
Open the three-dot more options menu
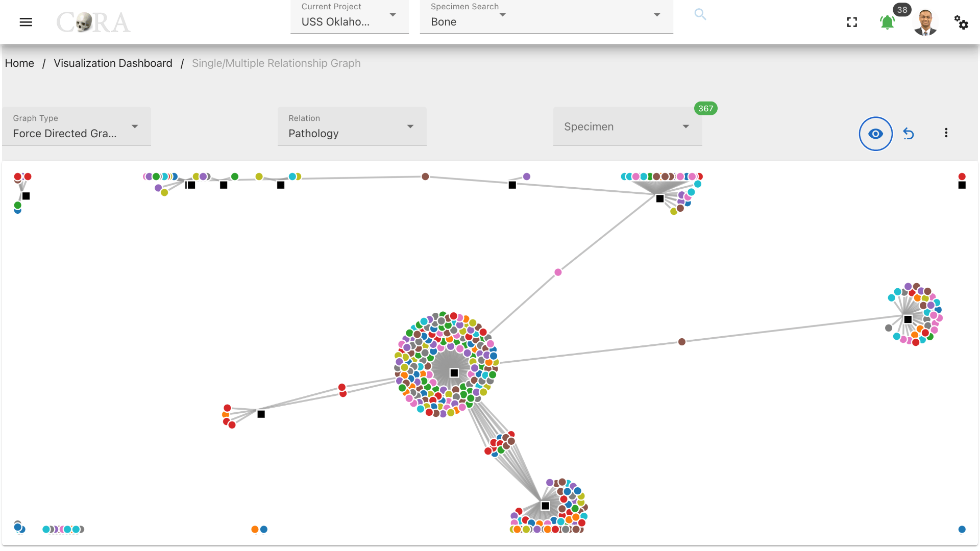(x=946, y=133)
